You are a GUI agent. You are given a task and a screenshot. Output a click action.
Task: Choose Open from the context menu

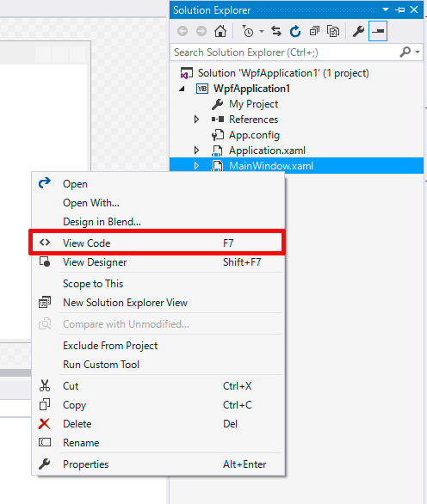pos(158,184)
